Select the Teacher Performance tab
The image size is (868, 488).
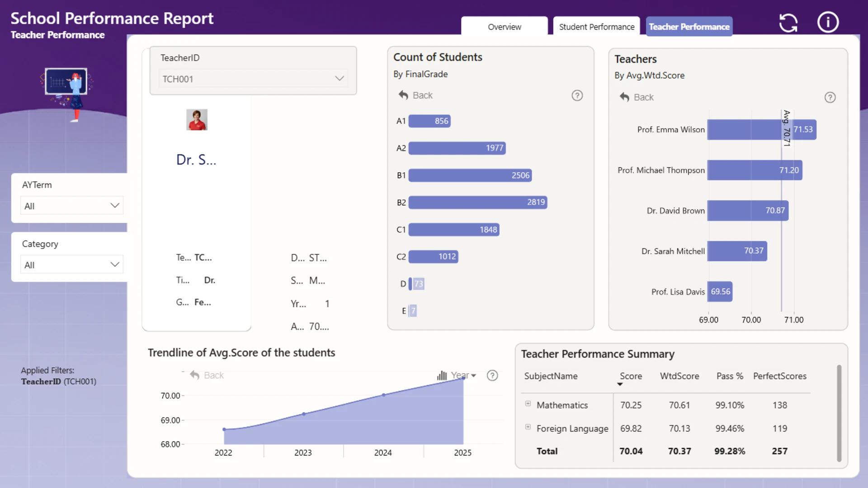pyautogui.click(x=689, y=27)
